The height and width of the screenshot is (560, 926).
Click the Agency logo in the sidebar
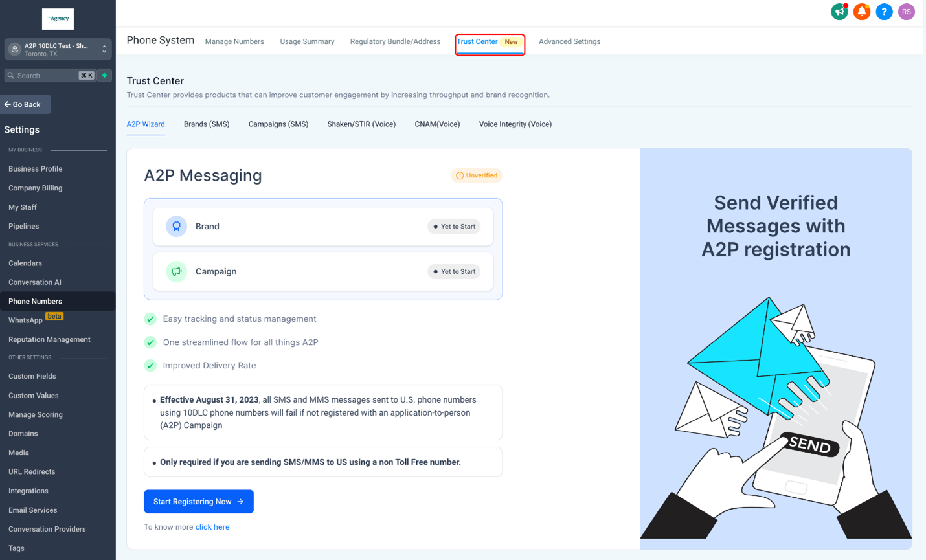point(58,19)
